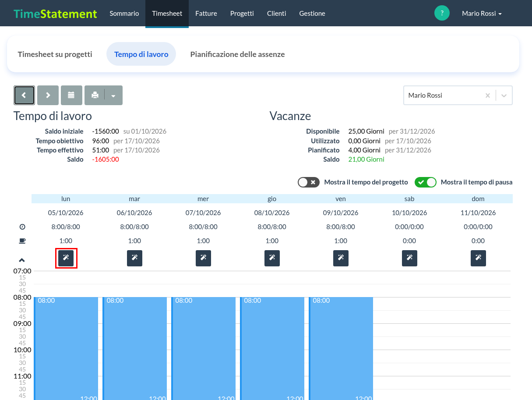Auto-fill Tuesday 06/10/2026 with magic wand
This screenshot has width=532, height=400.
tap(134, 258)
